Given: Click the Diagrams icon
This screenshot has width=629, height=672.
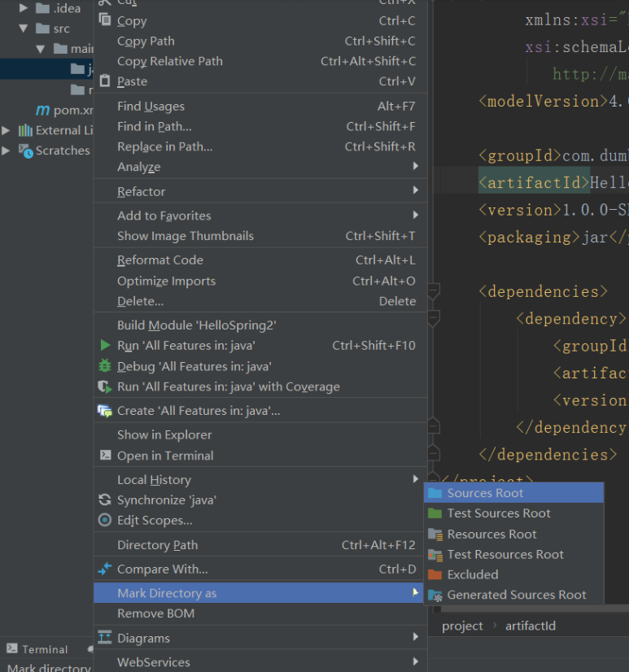Looking at the screenshot, I should point(105,637).
